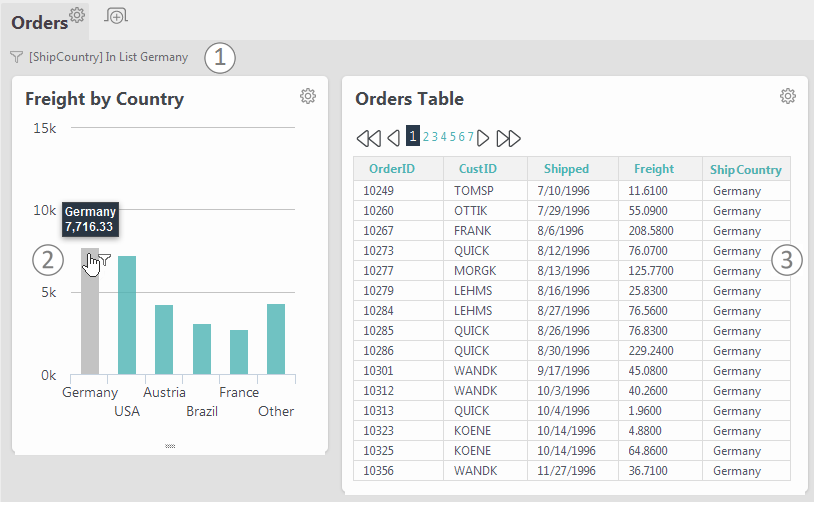Select the Orders tab
The height and width of the screenshot is (520, 814).
pyautogui.click(x=39, y=23)
